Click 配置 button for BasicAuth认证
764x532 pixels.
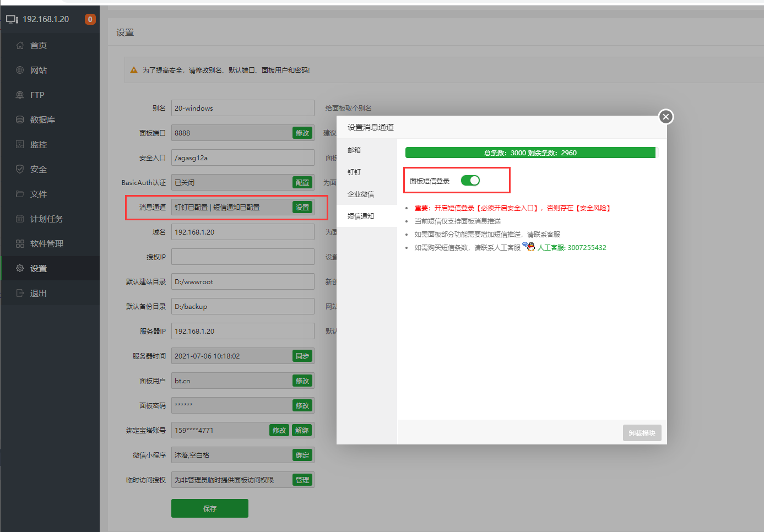(x=302, y=182)
